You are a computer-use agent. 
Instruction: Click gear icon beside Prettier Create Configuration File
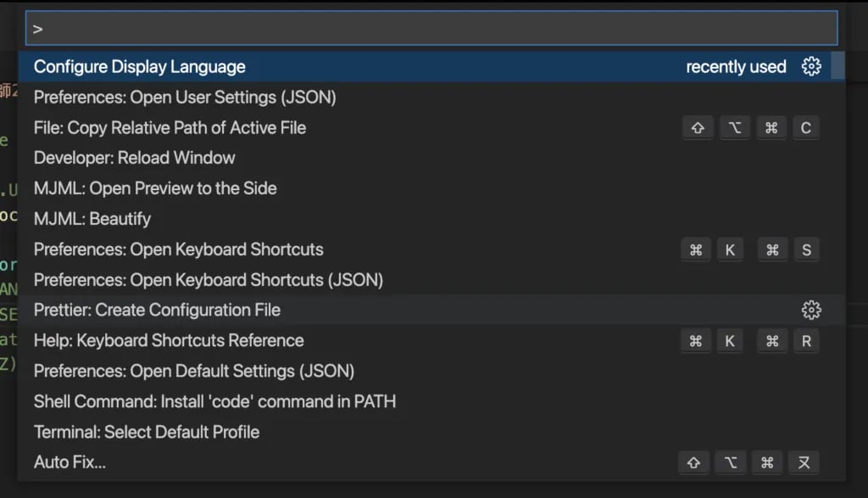[811, 311]
